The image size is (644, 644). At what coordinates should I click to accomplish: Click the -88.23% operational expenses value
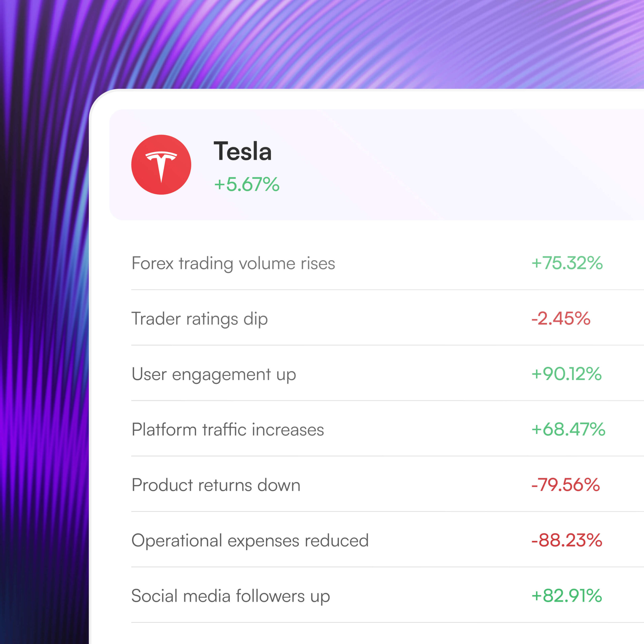[567, 540]
